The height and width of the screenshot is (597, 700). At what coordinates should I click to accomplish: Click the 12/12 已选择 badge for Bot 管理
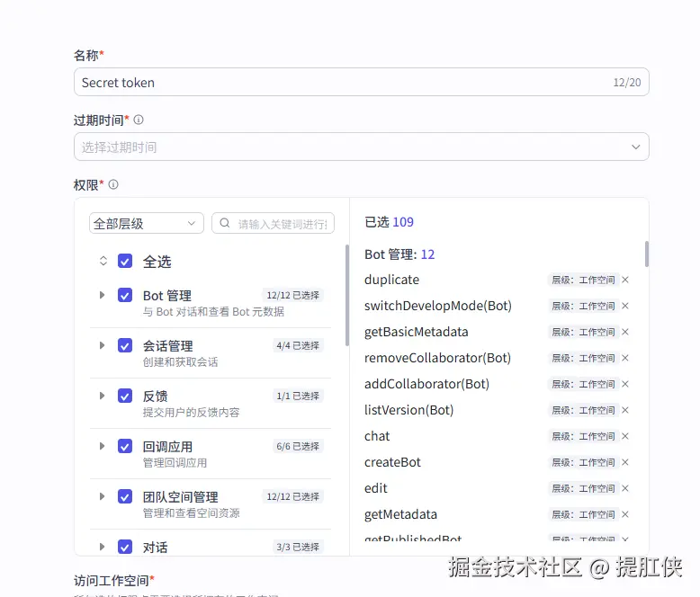tap(292, 295)
